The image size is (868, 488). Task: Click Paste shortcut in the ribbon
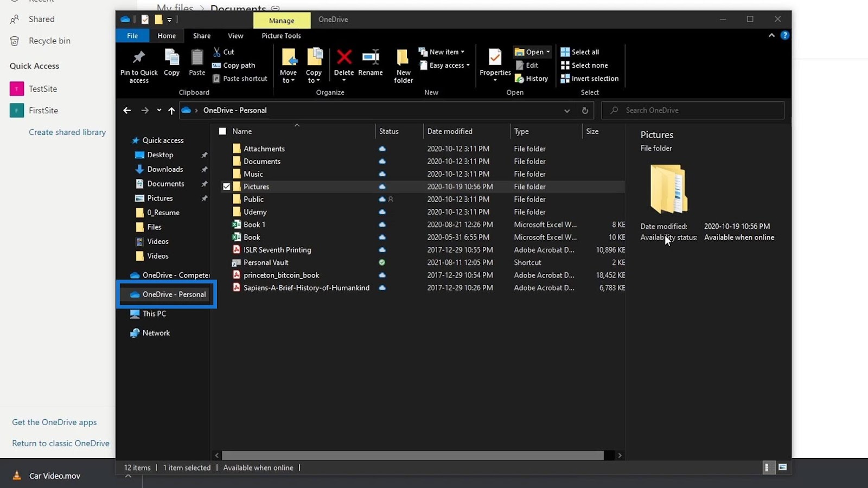pos(240,79)
